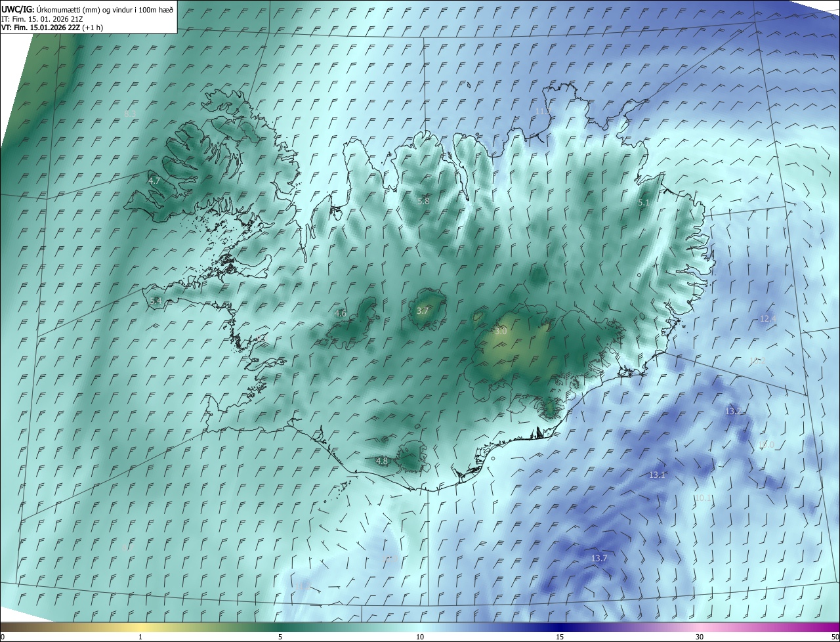Click the 4.6 value in west-central Iceland

[x=340, y=314]
